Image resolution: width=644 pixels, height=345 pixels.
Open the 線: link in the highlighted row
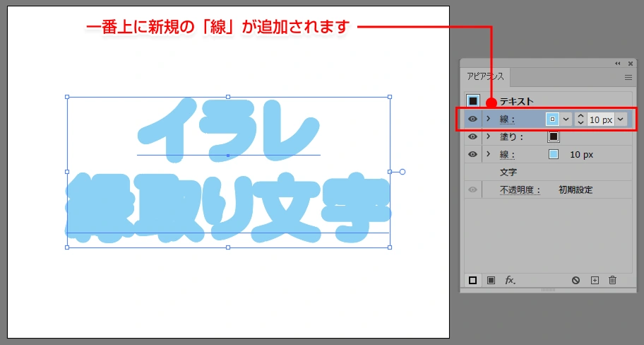tap(507, 119)
